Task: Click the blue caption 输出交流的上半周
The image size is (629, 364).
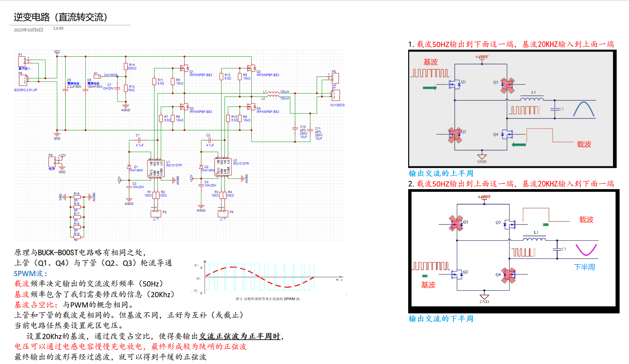Action: coord(441,173)
